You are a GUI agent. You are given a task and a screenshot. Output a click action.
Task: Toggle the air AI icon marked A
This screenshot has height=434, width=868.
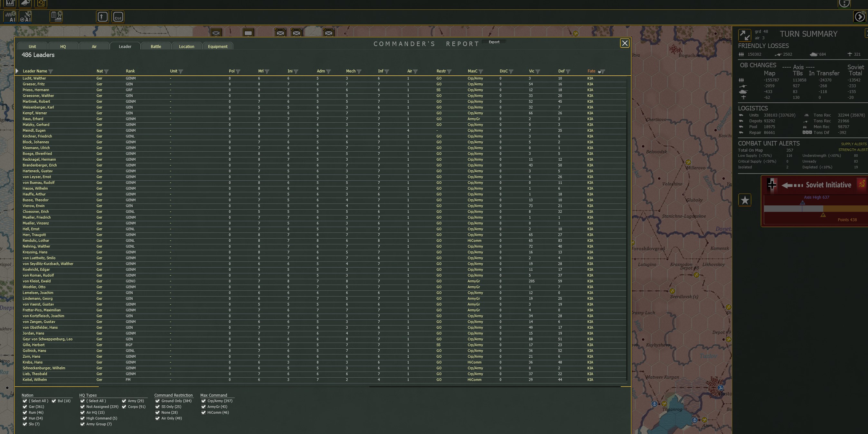point(26,16)
